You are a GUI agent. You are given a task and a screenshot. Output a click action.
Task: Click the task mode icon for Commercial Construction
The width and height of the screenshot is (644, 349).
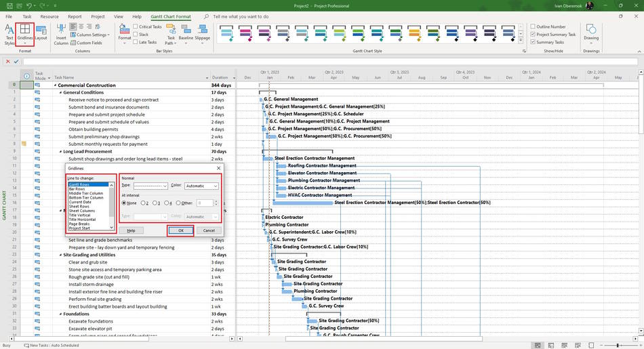click(x=37, y=85)
